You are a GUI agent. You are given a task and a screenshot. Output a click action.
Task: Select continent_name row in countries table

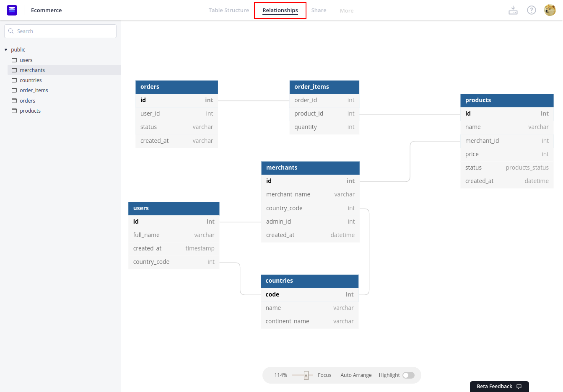pyautogui.click(x=309, y=321)
